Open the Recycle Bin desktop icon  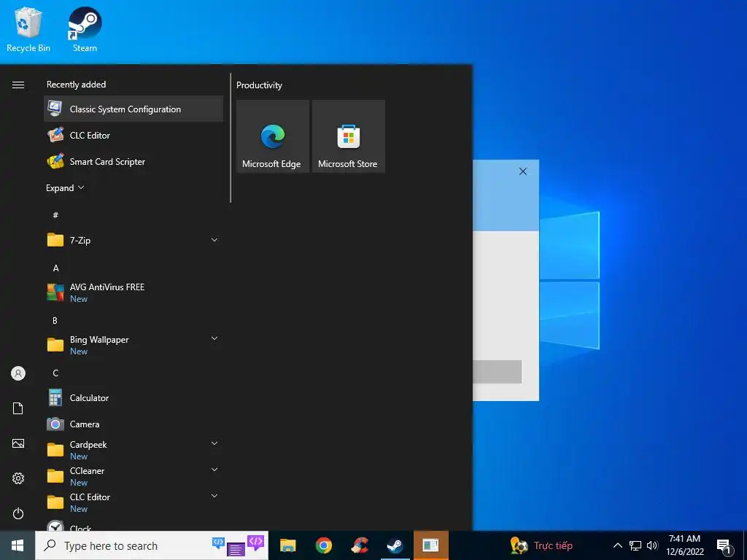(28, 29)
